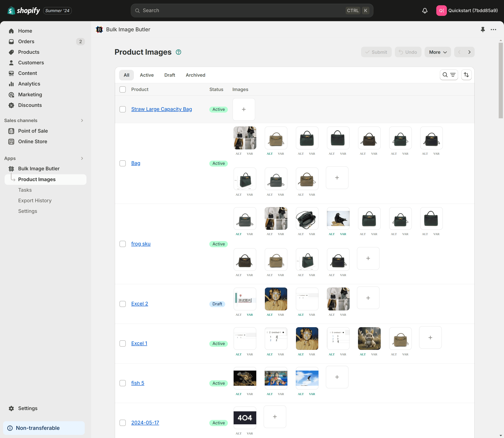Click the search icon in product list
The height and width of the screenshot is (438, 504).
point(445,75)
